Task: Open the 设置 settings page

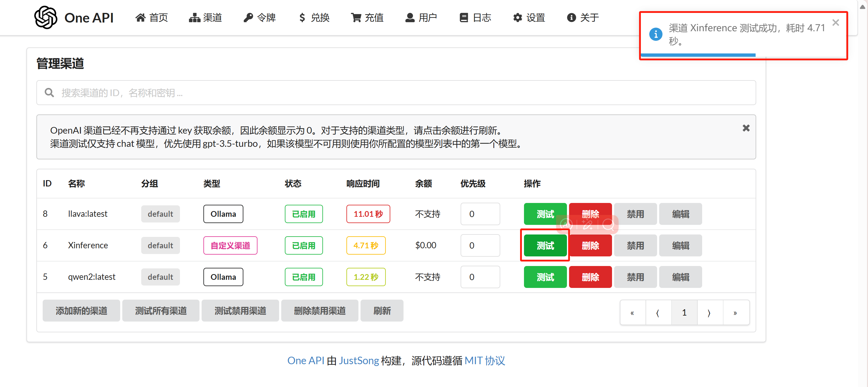Action: [529, 17]
